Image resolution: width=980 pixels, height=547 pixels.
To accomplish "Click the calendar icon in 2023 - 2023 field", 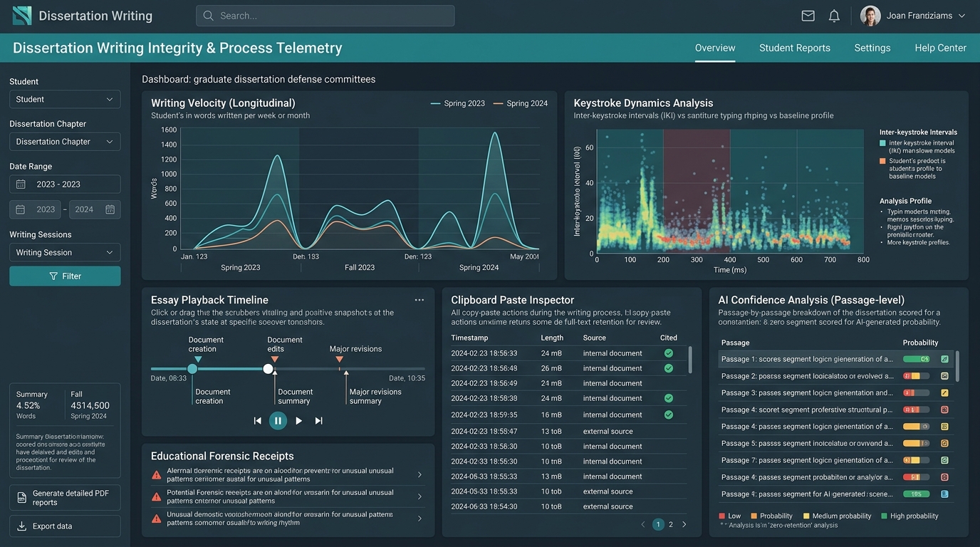I will click(21, 184).
